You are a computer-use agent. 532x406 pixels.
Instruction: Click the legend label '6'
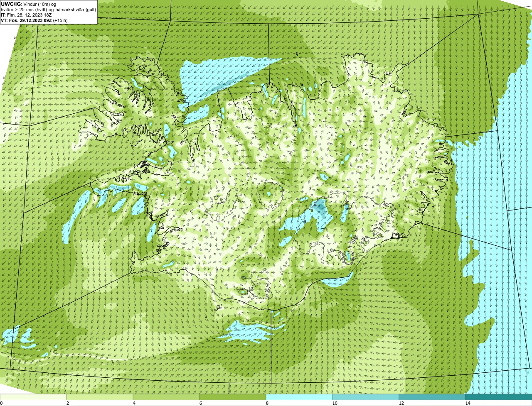coord(200,403)
